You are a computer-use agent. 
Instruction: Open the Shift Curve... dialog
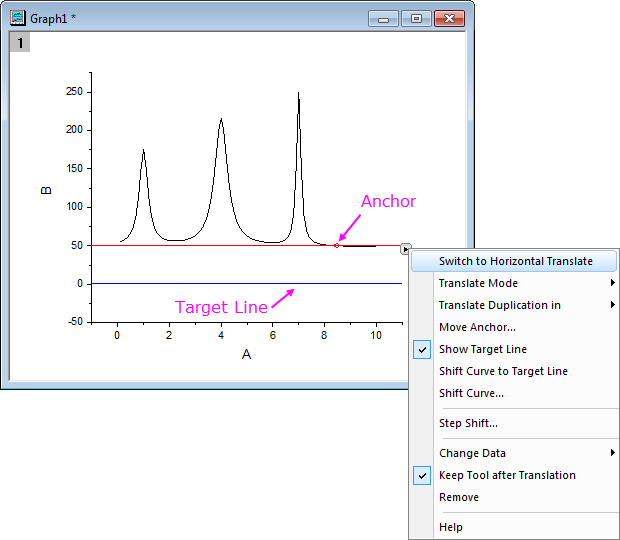point(471,393)
